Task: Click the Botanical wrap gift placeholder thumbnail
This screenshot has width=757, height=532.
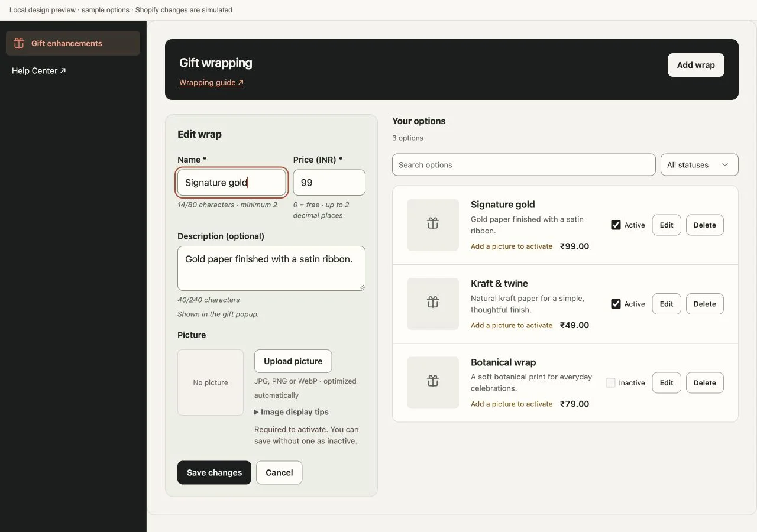Action: pos(433,382)
